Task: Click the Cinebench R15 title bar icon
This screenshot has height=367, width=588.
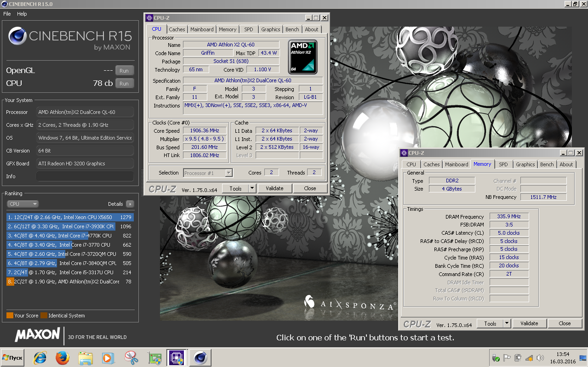Action: pos(3,4)
